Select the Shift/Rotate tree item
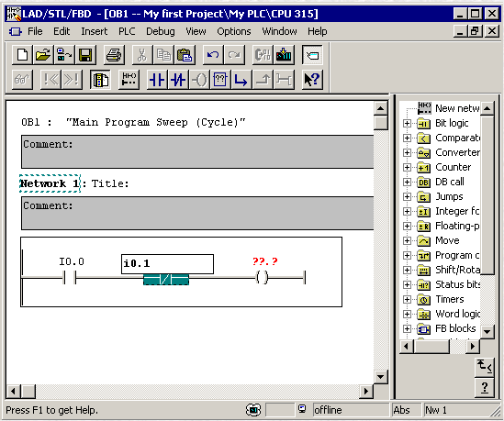The width and height of the screenshot is (504, 421). coord(457,270)
